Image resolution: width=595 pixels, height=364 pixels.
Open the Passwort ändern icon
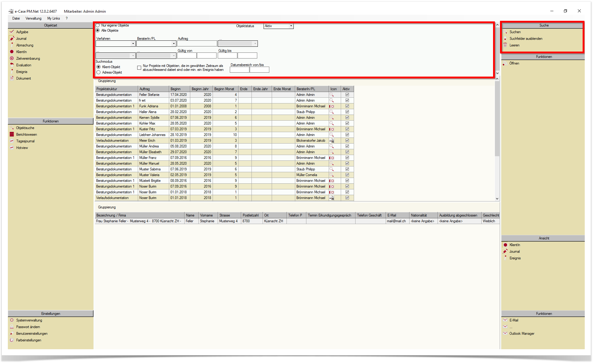[x=12, y=327]
